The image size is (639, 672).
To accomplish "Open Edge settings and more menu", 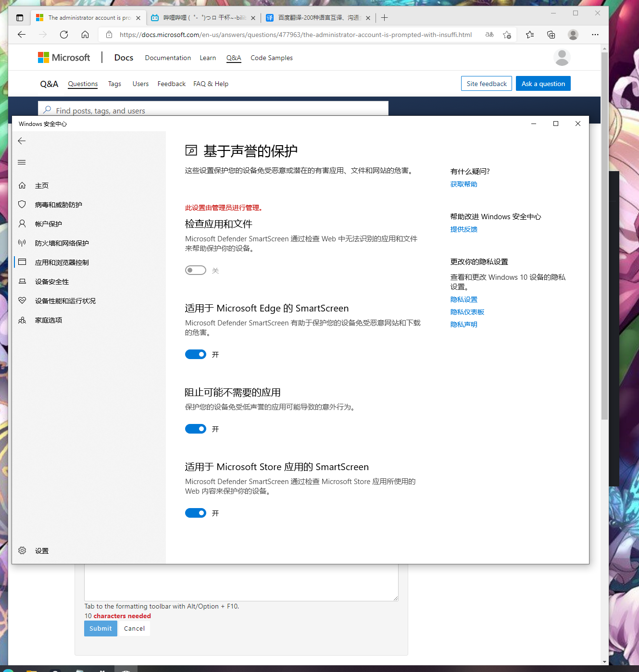I will 595,35.
